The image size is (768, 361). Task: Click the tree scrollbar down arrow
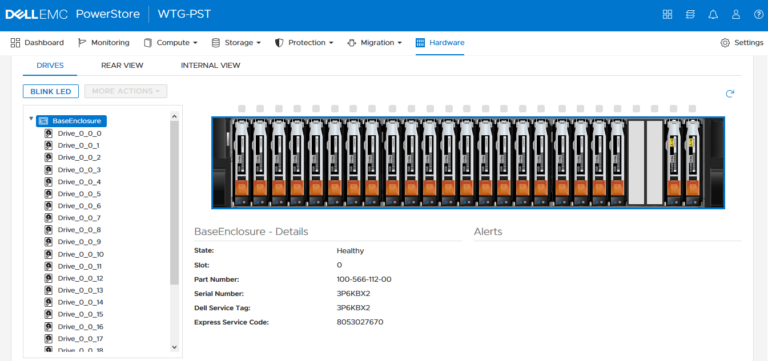click(174, 347)
